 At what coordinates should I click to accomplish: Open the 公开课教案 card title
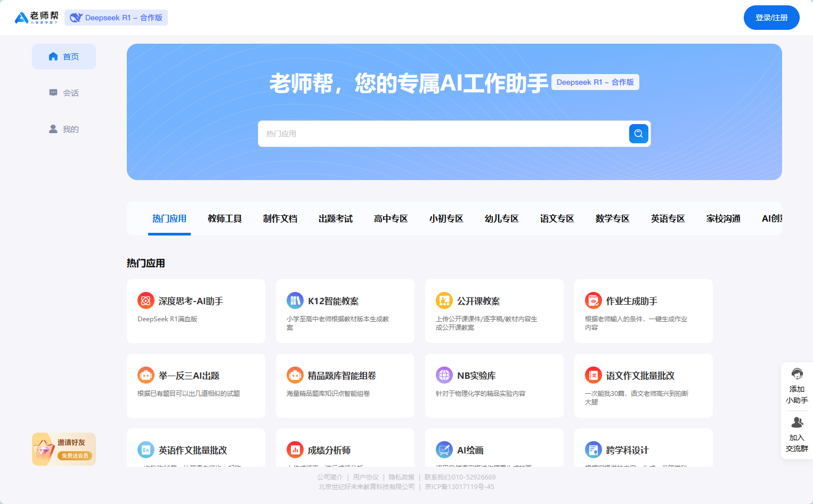(x=478, y=301)
